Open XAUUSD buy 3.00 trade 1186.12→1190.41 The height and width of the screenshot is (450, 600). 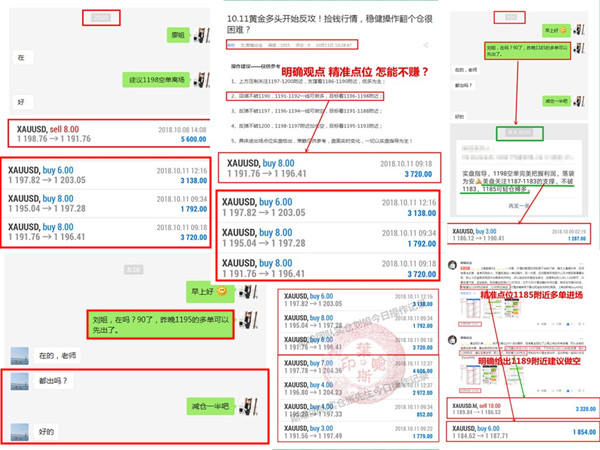coord(519,235)
